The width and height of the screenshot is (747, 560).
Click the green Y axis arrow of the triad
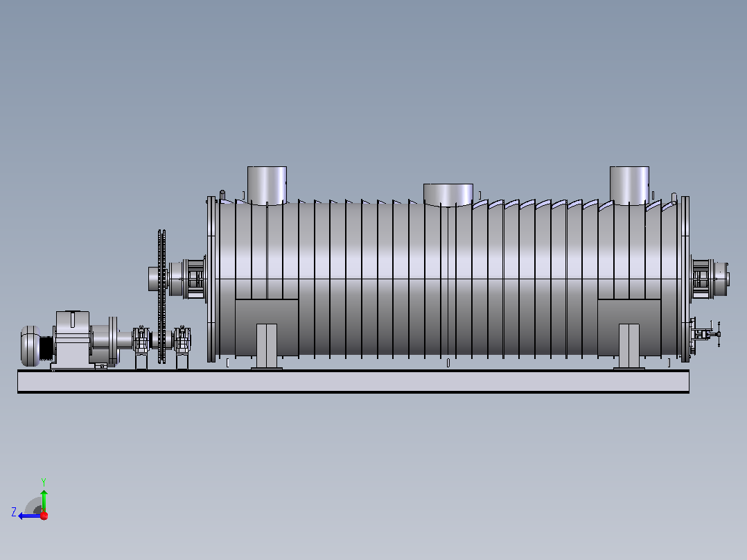click(x=44, y=500)
